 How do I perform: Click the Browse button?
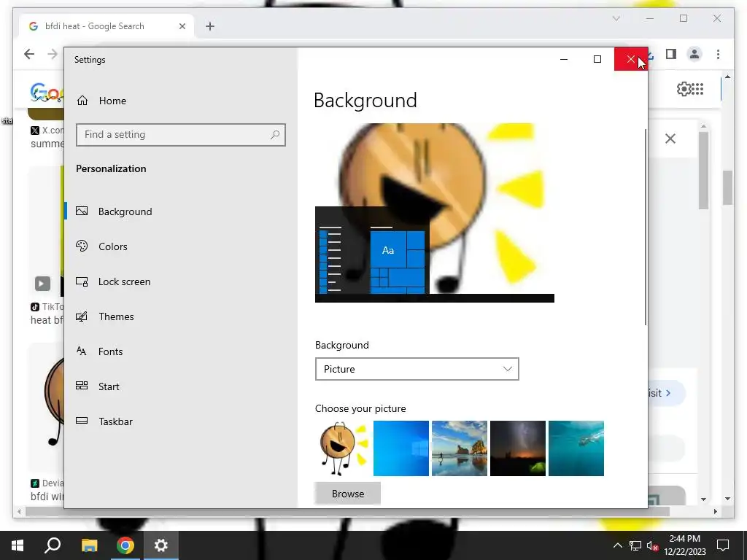348,494
